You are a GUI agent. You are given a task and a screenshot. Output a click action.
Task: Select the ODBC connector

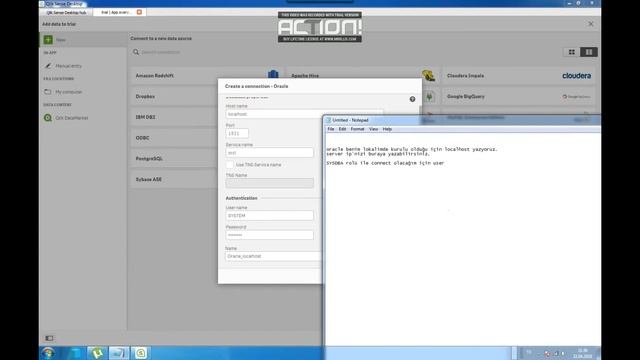pyautogui.click(x=174, y=138)
